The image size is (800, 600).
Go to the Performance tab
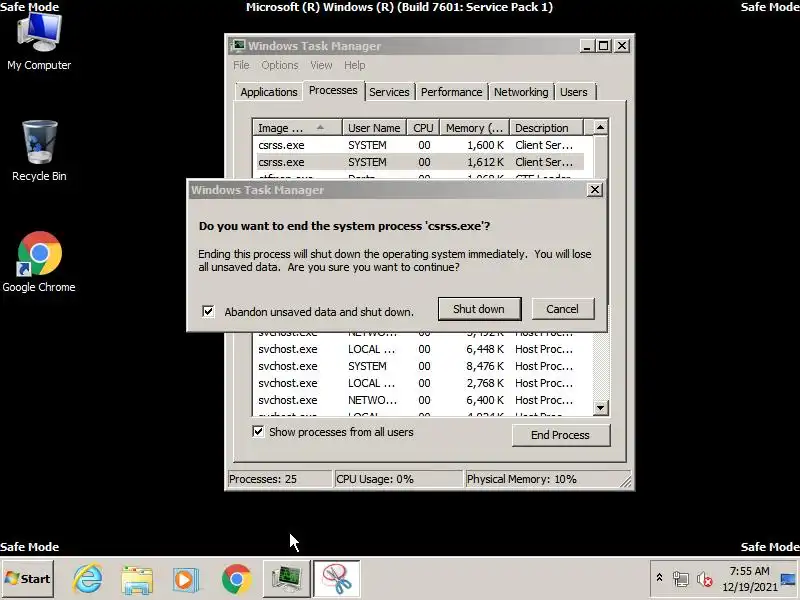(x=452, y=92)
